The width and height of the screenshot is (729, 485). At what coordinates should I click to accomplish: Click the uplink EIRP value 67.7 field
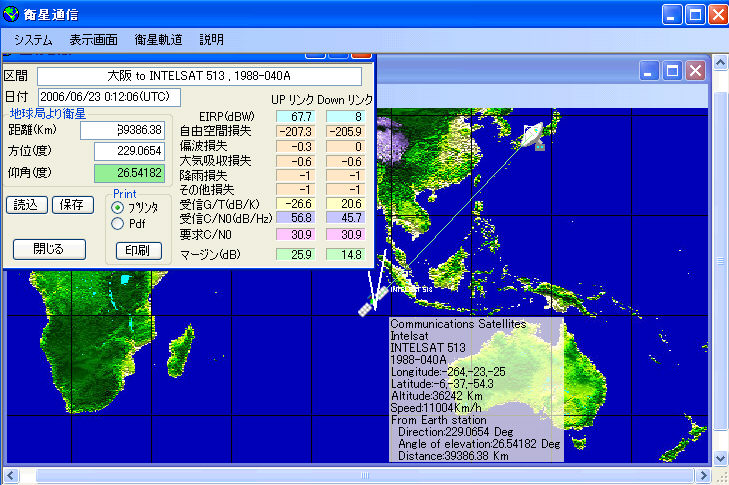(x=294, y=117)
